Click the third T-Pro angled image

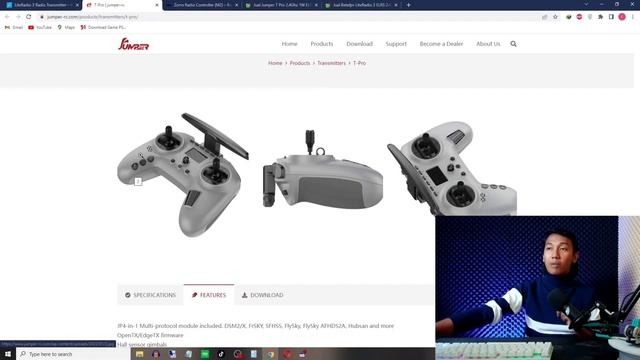pyautogui.click(x=452, y=168)
